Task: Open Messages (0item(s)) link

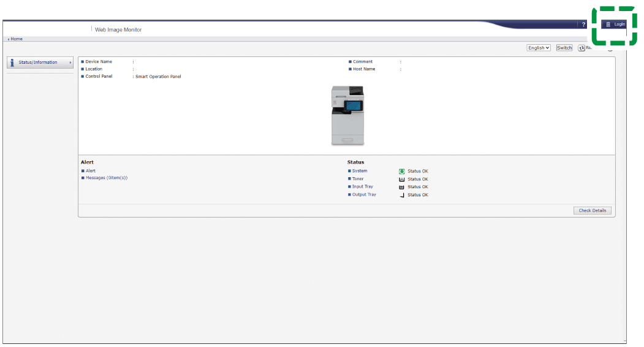Action: point(107,178)
